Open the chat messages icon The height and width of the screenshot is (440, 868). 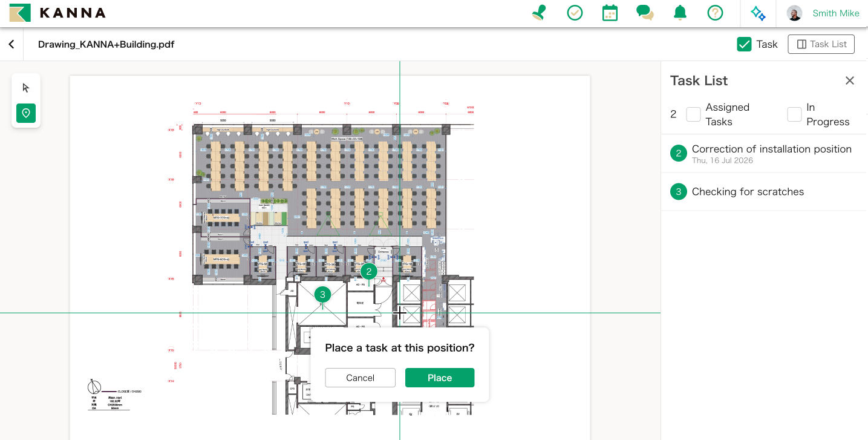point(645,13)
